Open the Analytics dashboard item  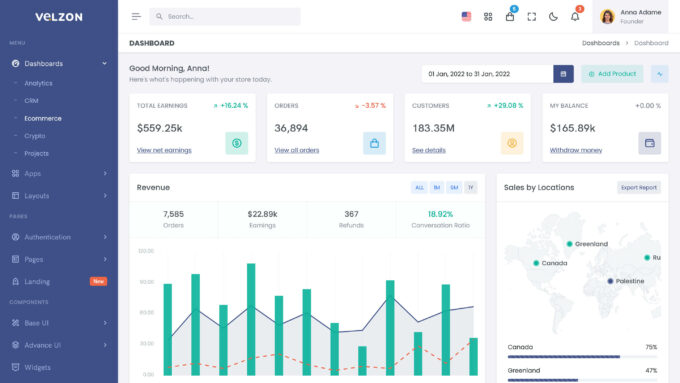pos(38,83)
